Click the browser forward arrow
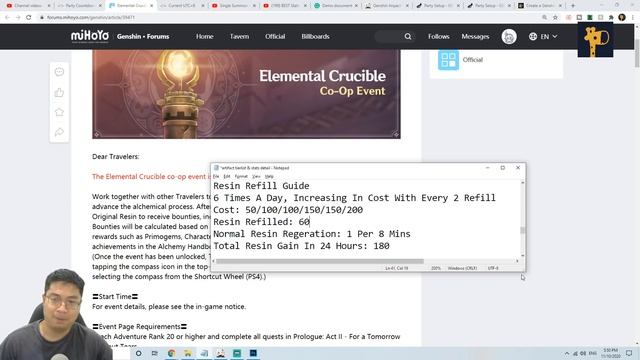Image resolution: width=640 pixels, height=360 pixels. [x=18, y=17]
